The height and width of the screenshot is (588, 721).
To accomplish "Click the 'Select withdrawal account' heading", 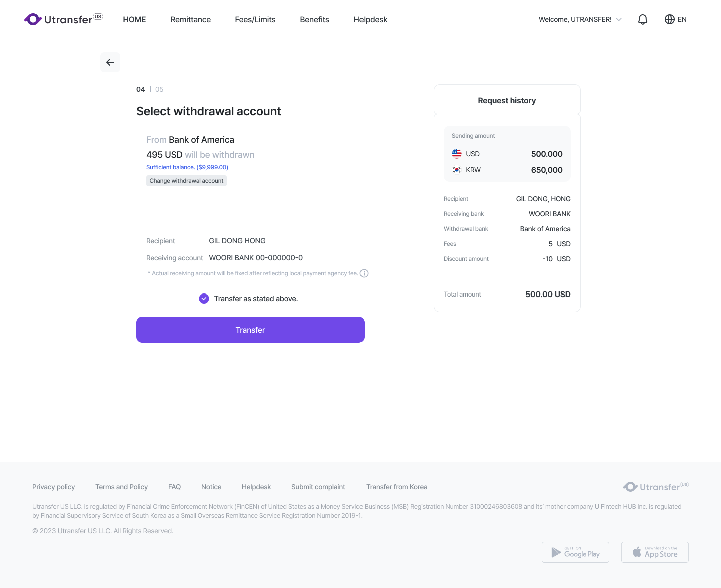I will tap(209, 111).
